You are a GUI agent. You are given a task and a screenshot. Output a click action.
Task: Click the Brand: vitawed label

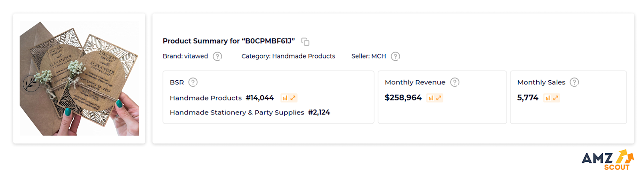[185, 56]
